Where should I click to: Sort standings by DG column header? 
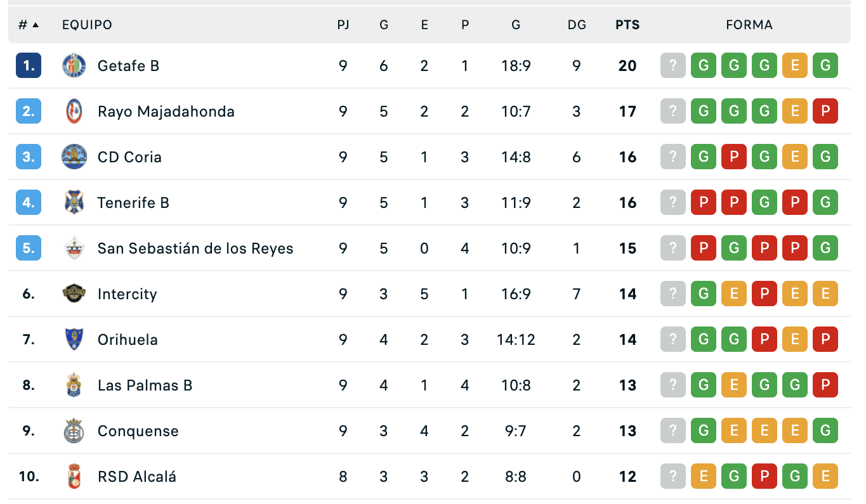click(577, 25)
